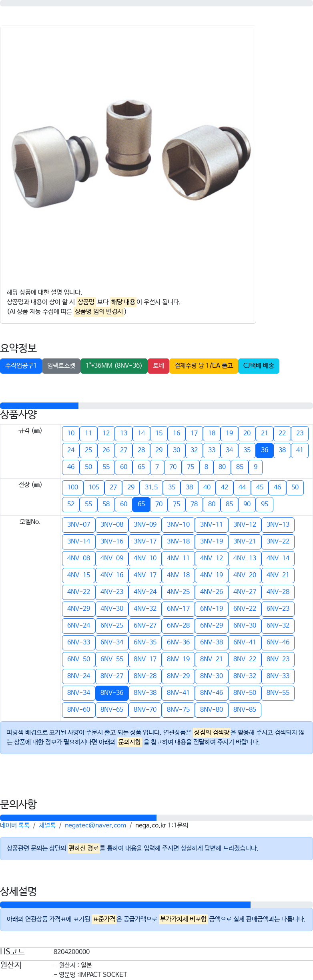The height and width of the screenshot is (980, 313).
Task: Select size 31.5 in 전장 row
Action: pos(151,487)
